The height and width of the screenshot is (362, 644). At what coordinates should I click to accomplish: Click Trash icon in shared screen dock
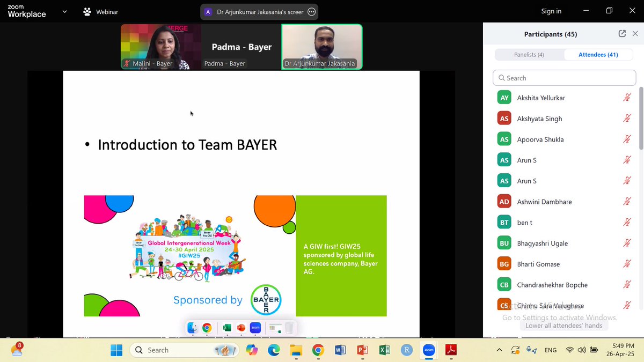(x=289, y=328)
